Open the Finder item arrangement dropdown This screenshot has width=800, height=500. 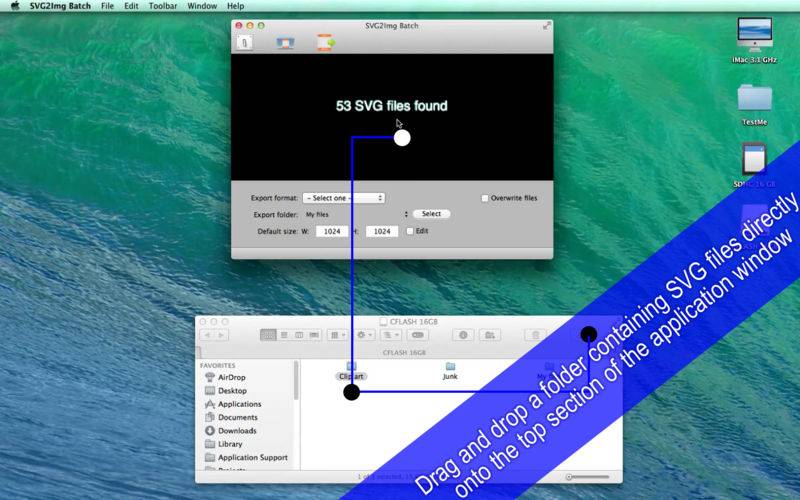(x=337, y=335)
